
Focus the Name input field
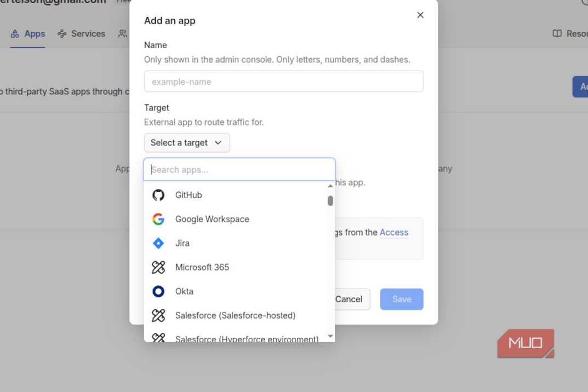[283, 82]
